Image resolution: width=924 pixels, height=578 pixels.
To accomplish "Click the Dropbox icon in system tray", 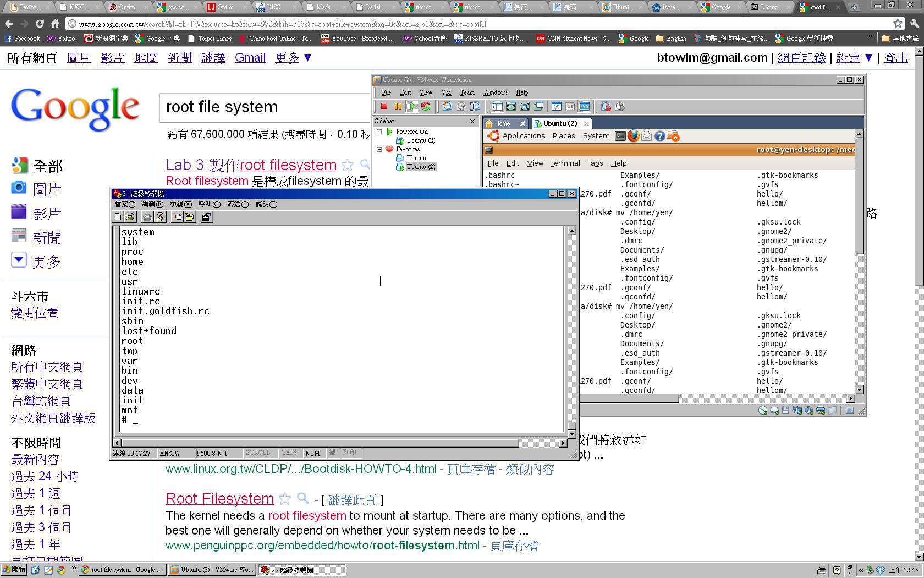I will [x=880, y=570].
